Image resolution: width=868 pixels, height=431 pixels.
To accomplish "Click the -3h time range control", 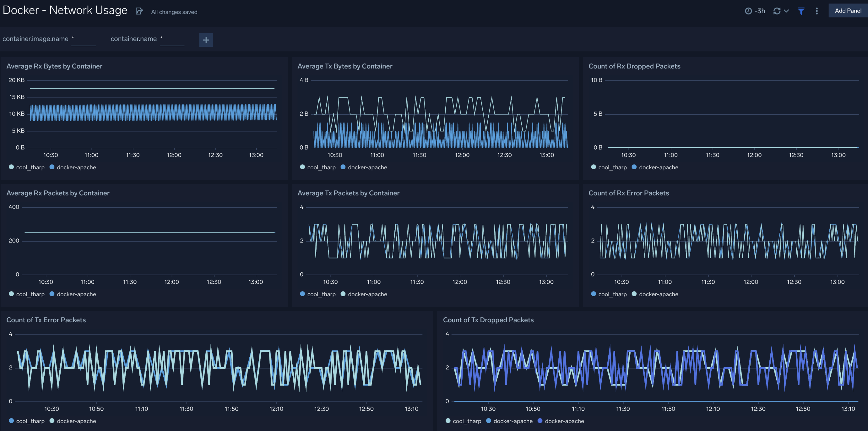I will pos(760,10).
